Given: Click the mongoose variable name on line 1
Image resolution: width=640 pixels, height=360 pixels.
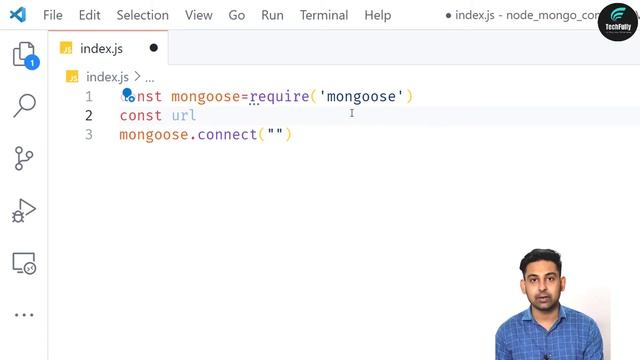Looking at the screenshot, I should pyautogui.click(x=206, y=97).
